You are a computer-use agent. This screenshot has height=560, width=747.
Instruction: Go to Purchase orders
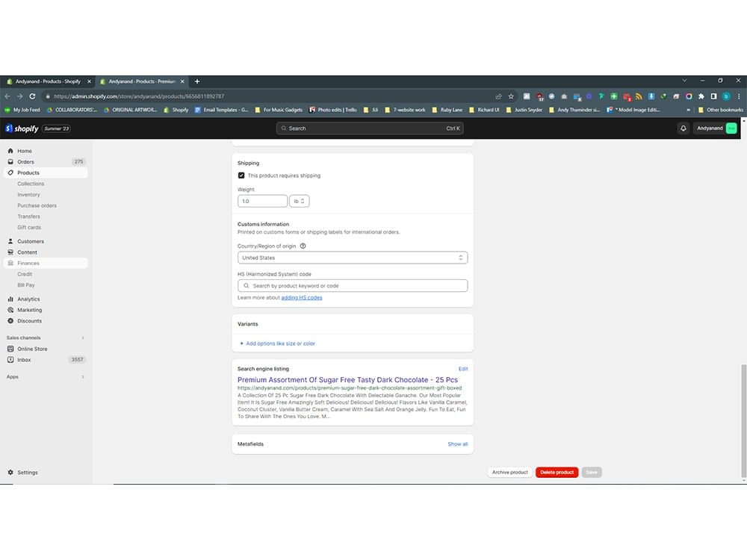tap(37, 206)
